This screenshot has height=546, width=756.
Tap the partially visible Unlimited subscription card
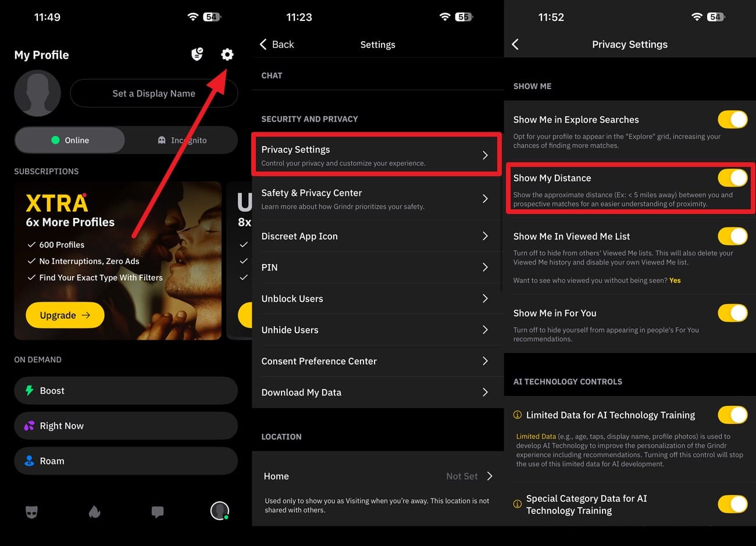click(239, 260)
